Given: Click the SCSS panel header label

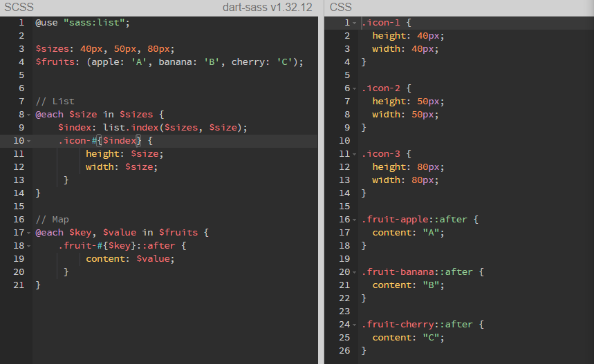Looking at the screenshot, I should tap(19, 7).
